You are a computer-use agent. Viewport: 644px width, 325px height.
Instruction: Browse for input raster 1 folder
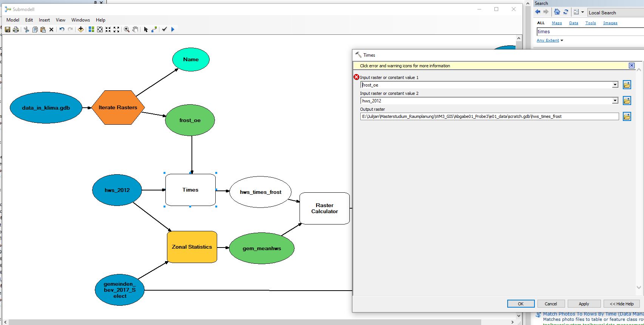(x=627, y=85)
